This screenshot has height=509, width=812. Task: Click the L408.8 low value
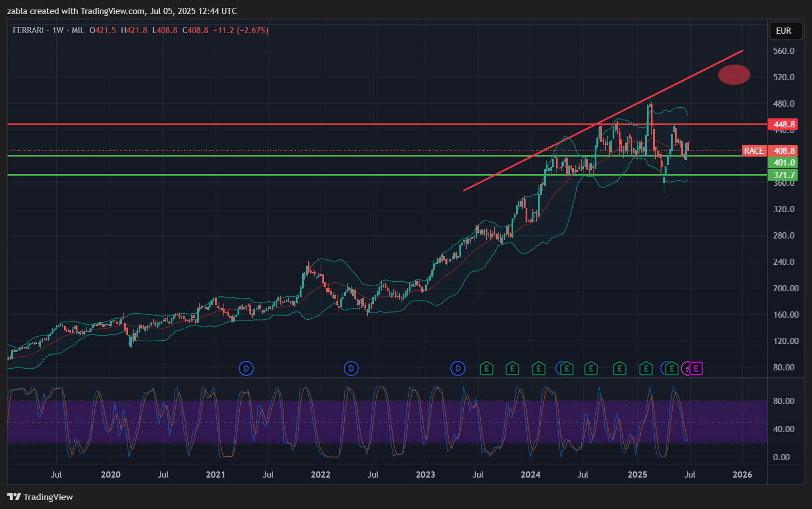tap(165, 30)
